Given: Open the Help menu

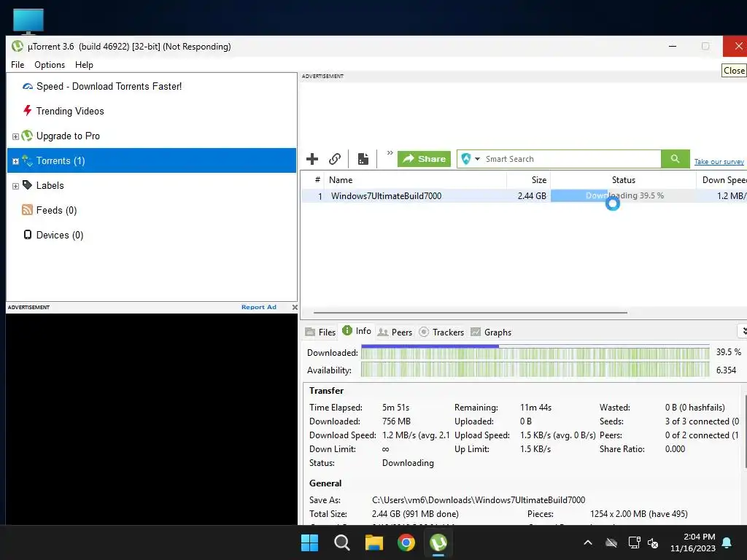Looking at the screenshot, I should point(84,65).
